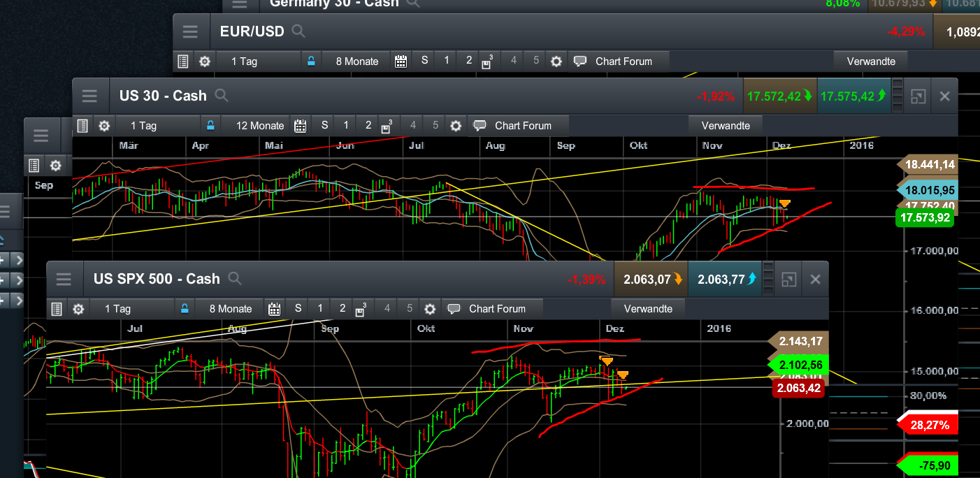The height and width of the screenshot is (478, 980).
Task: Open the calendar icon in US SPX 500 toolbar
Action: pyautogui.click(x=274, y=309)
